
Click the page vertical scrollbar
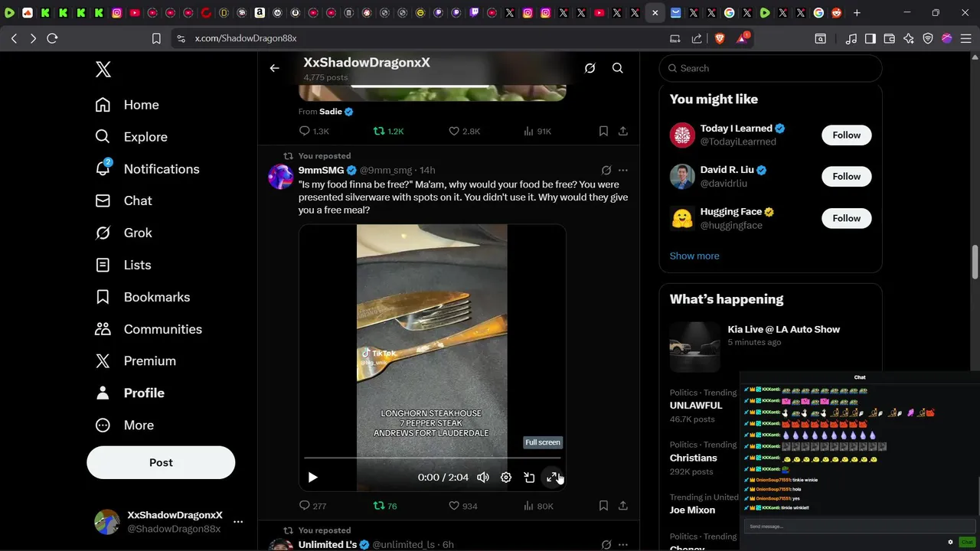click(975, 262)
